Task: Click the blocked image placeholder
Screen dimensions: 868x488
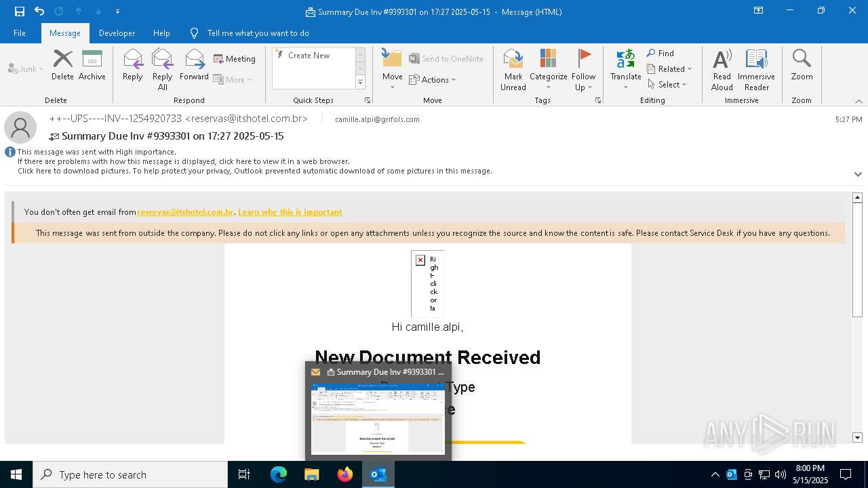Action: tap(427, 283)
